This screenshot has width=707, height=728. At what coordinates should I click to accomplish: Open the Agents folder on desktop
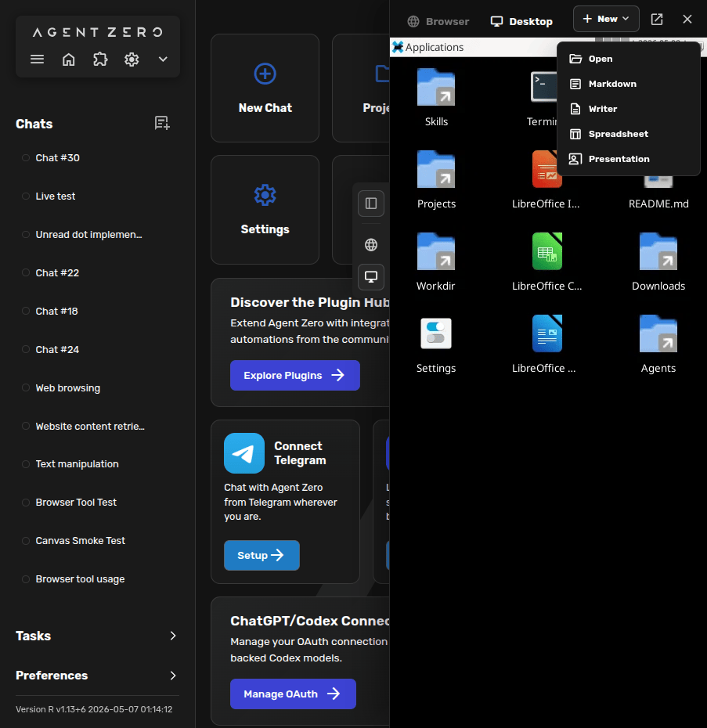coord(658,333)
